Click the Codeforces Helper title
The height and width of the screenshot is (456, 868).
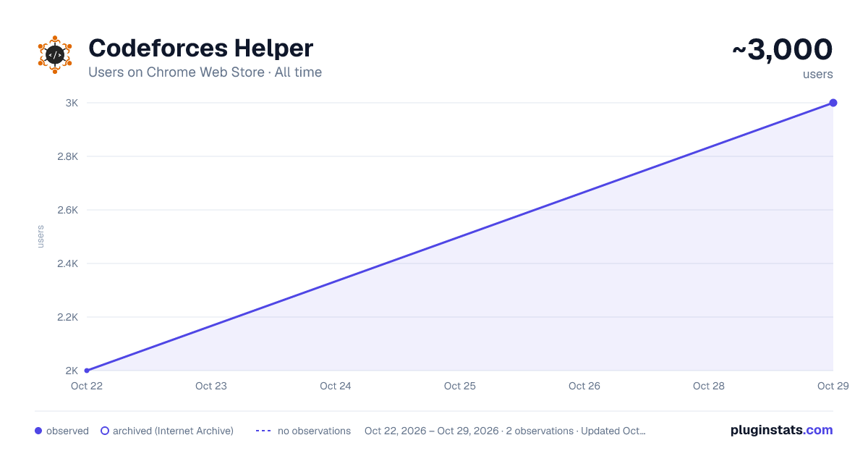coord(200,48)
